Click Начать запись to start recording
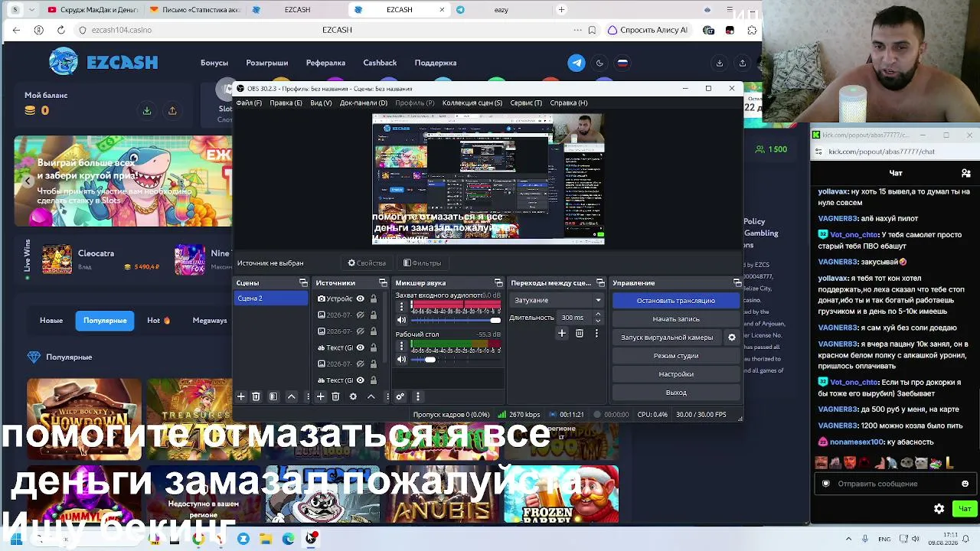 click(676, 319)
